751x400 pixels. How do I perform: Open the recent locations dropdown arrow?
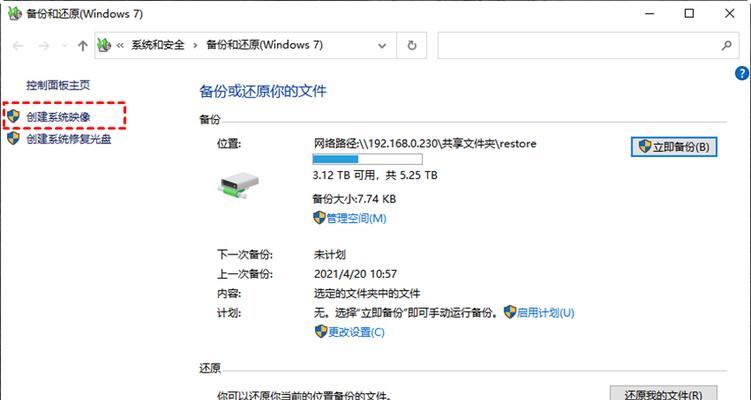64,46
